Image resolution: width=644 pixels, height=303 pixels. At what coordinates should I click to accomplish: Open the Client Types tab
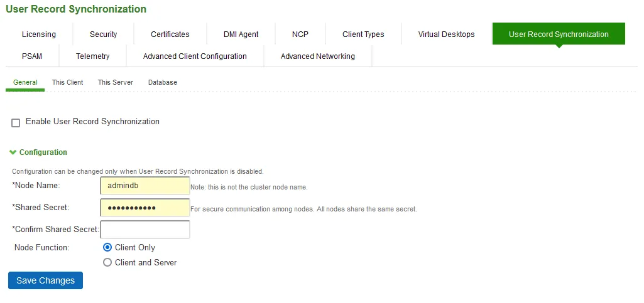pos(364,34)
